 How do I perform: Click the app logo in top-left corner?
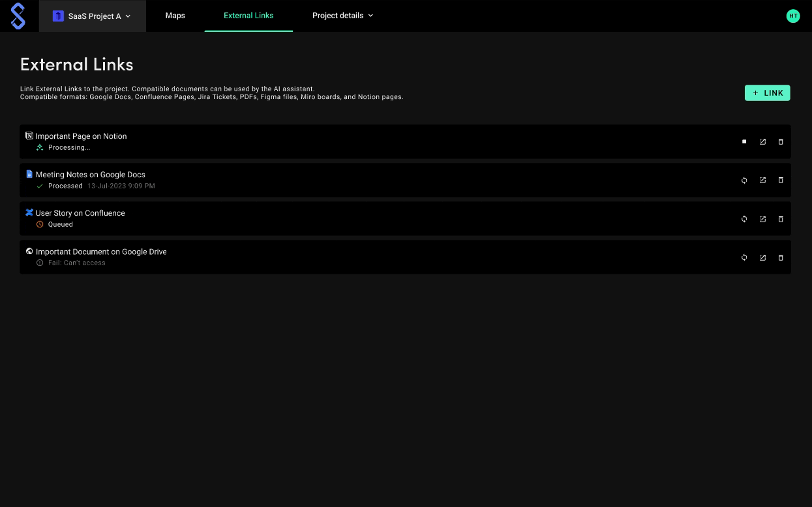[18, 16]
